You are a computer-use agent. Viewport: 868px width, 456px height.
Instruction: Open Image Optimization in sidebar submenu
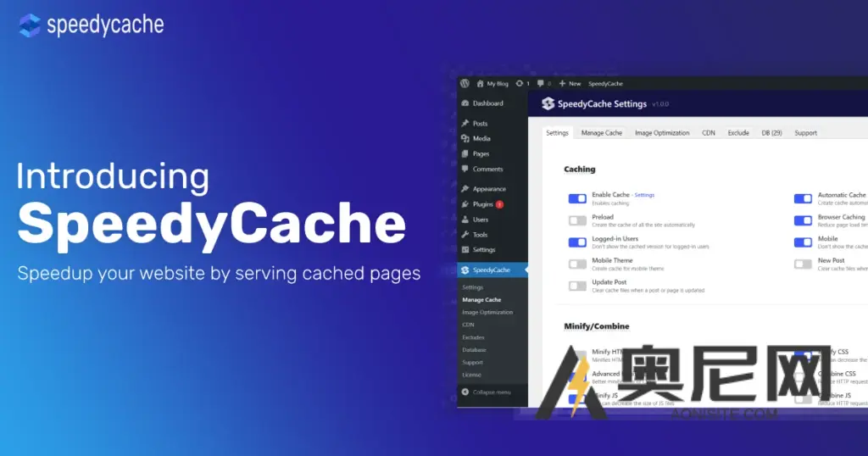tap(487, 312)
